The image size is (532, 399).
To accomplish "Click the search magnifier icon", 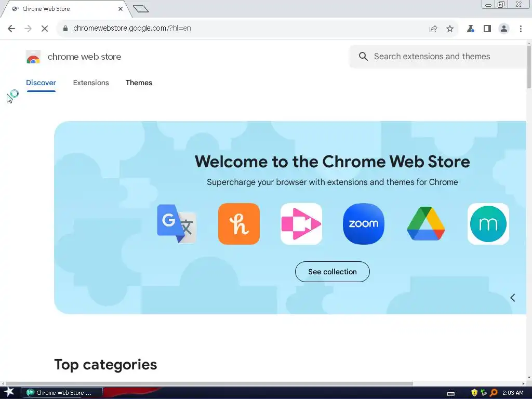I will [x=363, y=56].
